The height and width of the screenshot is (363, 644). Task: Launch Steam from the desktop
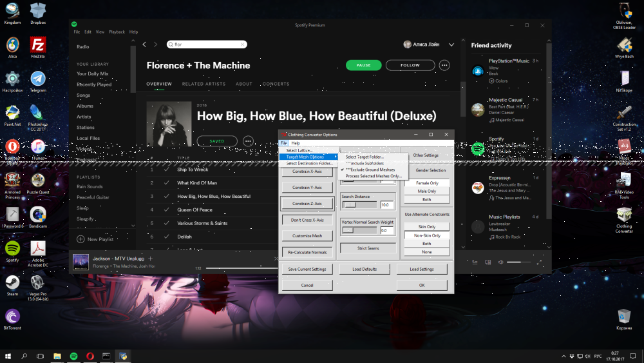[12, 285]
